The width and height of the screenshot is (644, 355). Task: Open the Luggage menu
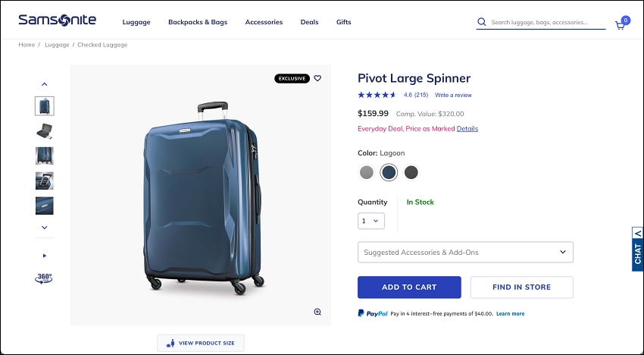tap(136, 22)
